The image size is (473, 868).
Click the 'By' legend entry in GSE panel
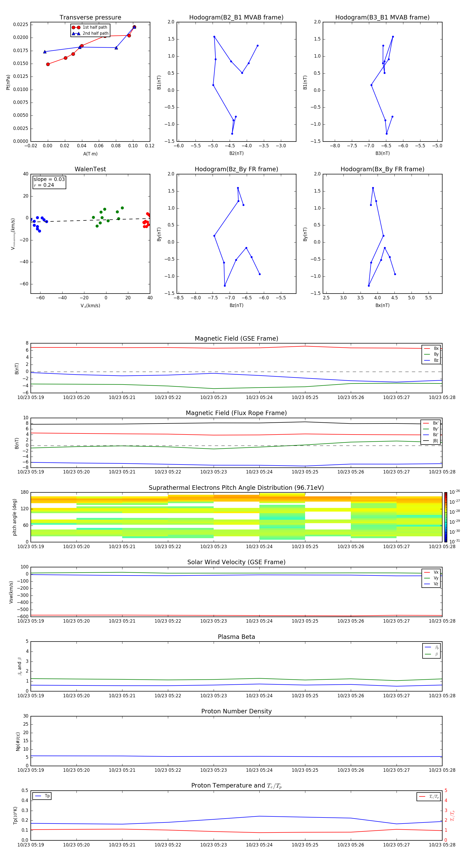tap(431, 355)
